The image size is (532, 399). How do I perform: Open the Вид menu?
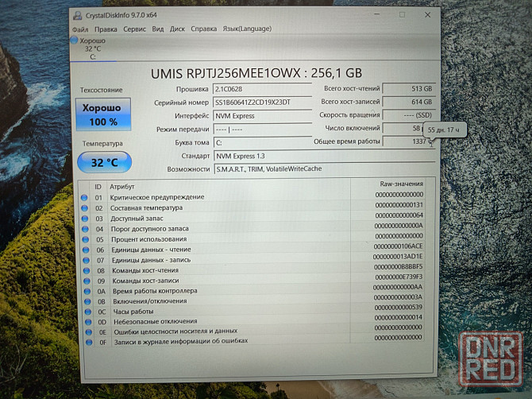coord(158,29)
